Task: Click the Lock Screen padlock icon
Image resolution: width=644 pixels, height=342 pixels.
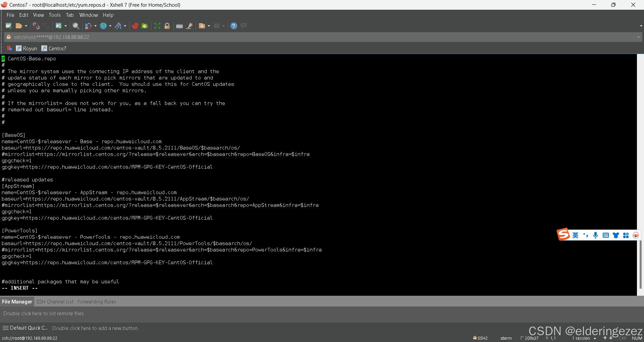Action: pos(167,26)
